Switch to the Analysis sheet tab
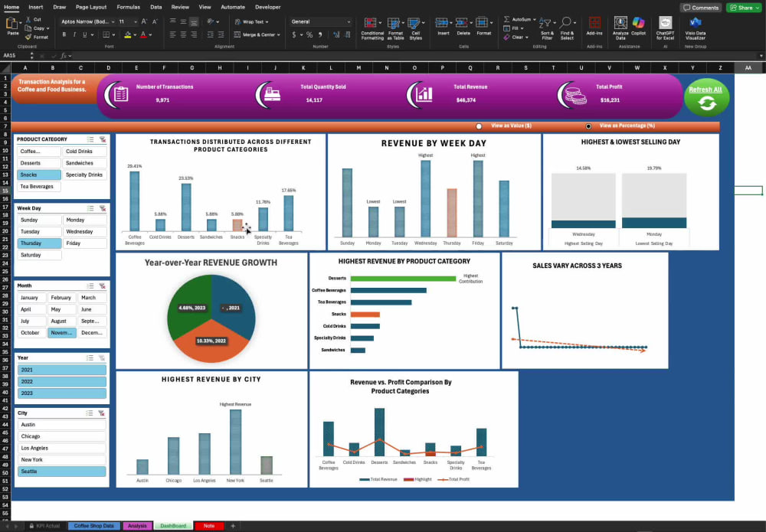 [x=137, y=526]
